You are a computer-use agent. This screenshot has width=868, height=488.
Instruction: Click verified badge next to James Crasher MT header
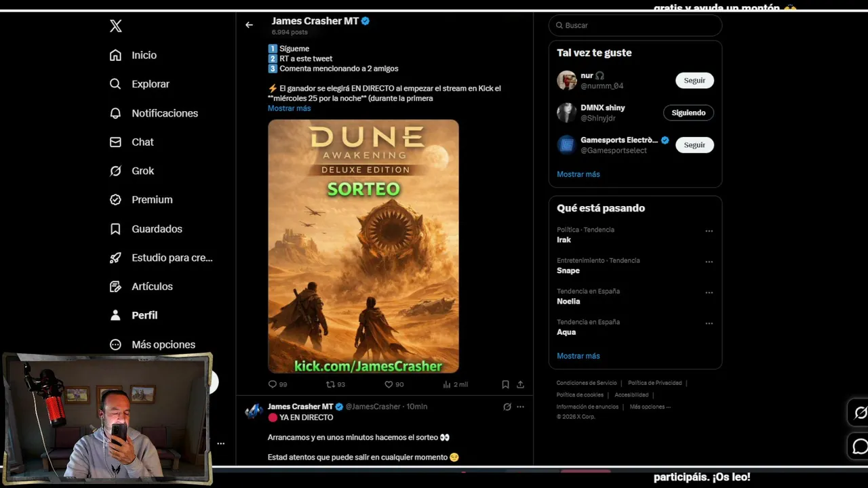point(366,21)
